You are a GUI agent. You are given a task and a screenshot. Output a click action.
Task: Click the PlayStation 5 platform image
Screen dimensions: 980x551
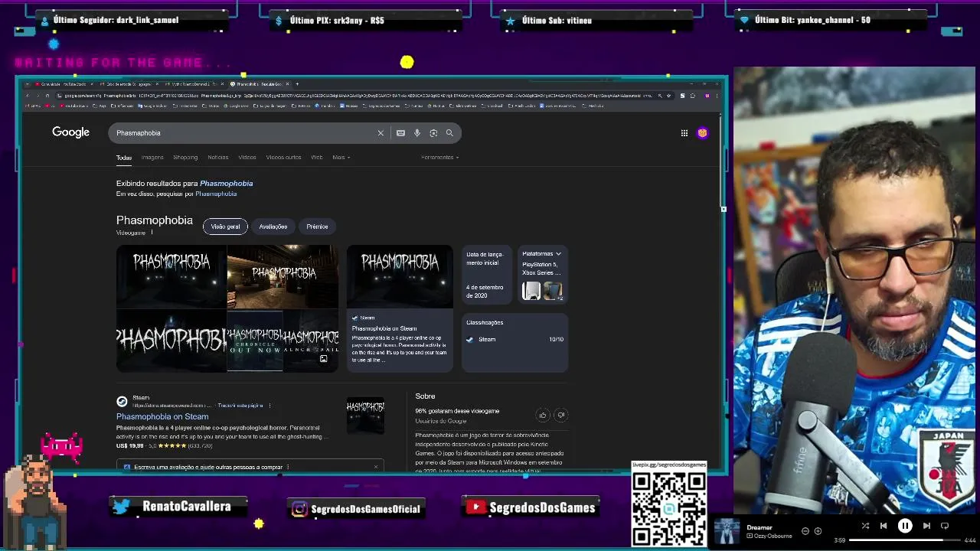pos(531,291)
